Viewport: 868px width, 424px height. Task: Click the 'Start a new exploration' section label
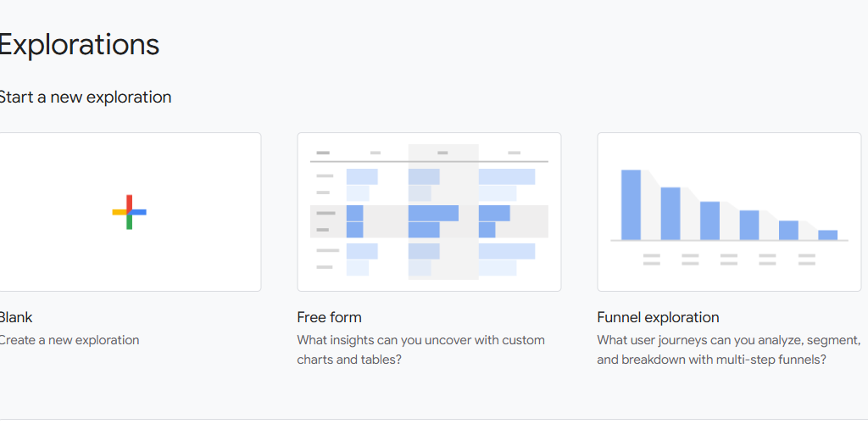(x=85, y=97)
